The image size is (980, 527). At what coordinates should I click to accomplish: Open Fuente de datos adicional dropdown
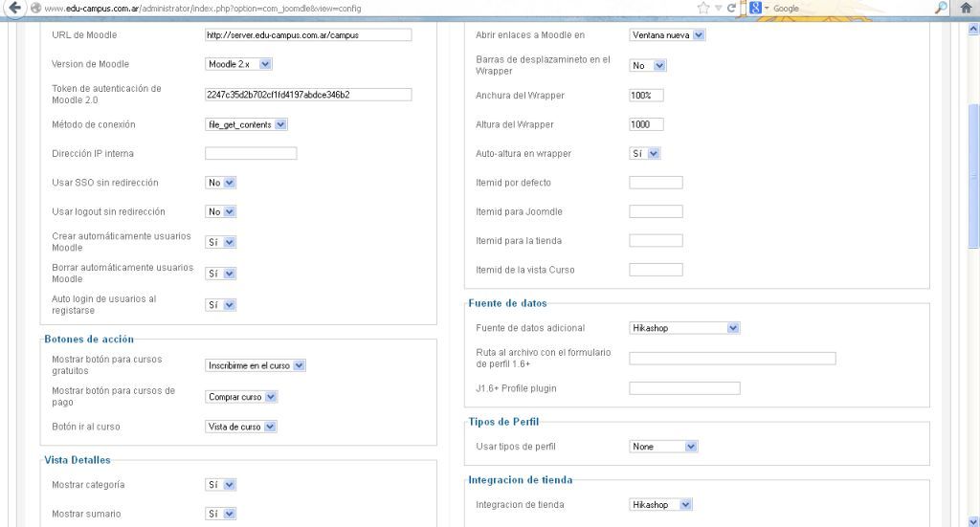pyautogui.click(x=684, y=328)
